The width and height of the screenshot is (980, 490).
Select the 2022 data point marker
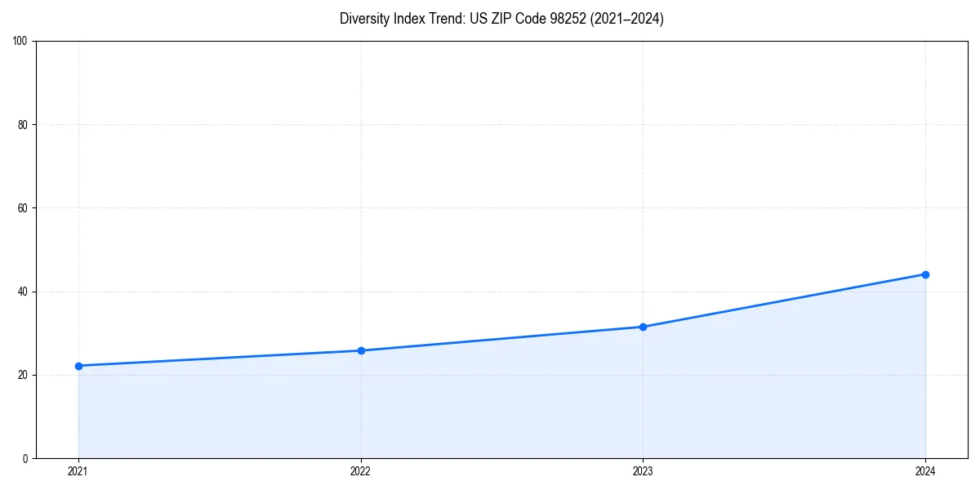pos(360,350)
